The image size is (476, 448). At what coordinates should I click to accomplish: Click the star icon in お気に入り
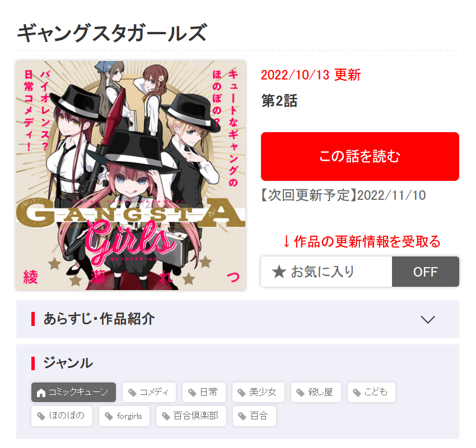point(279,272)
